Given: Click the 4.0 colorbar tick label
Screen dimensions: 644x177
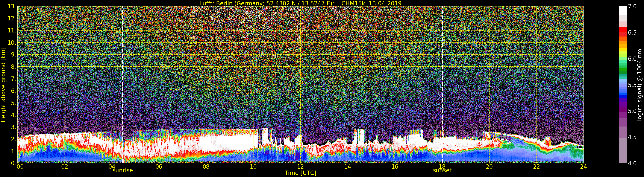Looking at the screenshot, I should coord(632,163).
